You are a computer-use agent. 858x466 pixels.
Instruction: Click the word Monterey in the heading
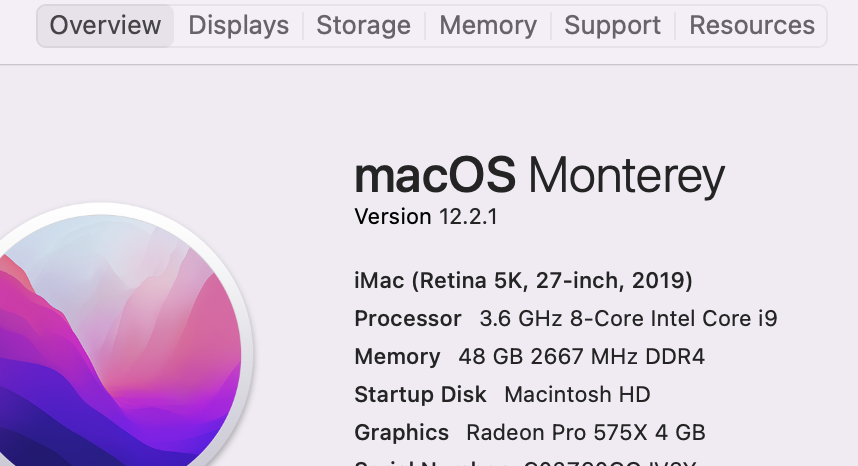coord(626,177)
